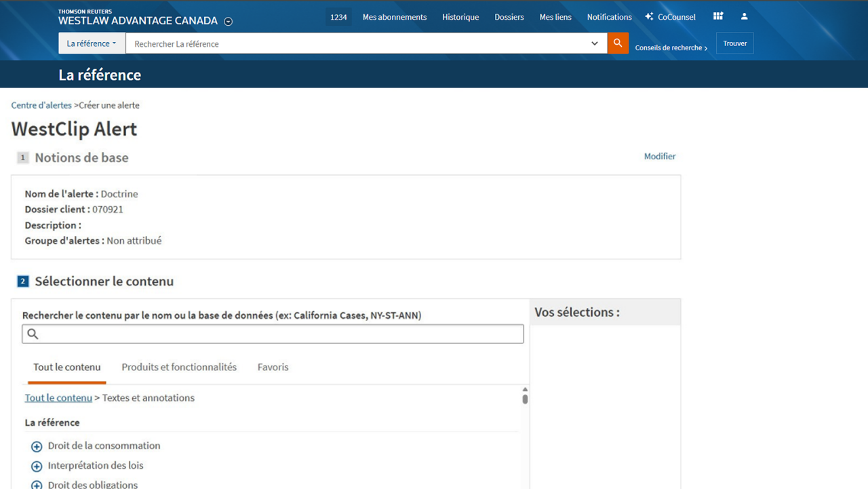The height and width of the screenshot is (489, 868).
Task: Click the Westlaw Advantage Canada product switcher arrow
Action: pyautogui.click(x=229, y=21)
